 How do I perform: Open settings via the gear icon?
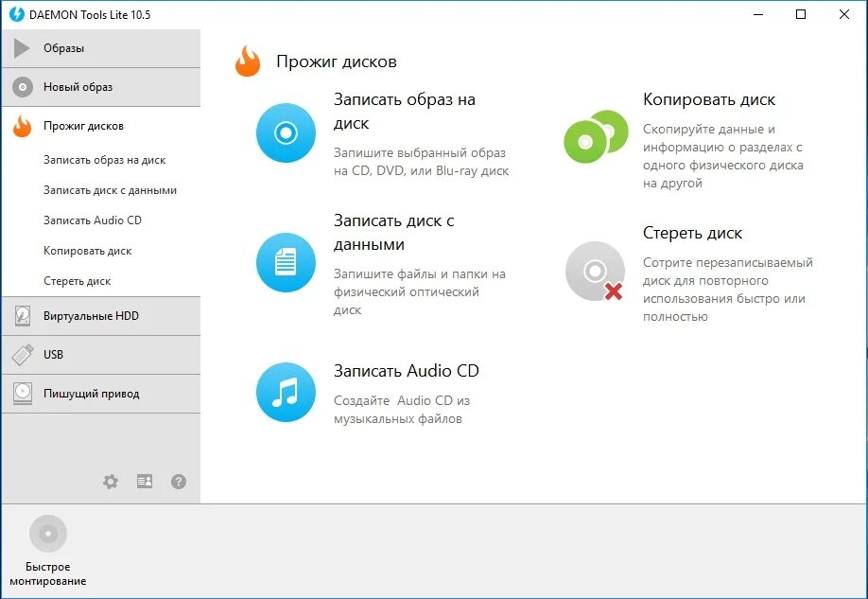111,482
